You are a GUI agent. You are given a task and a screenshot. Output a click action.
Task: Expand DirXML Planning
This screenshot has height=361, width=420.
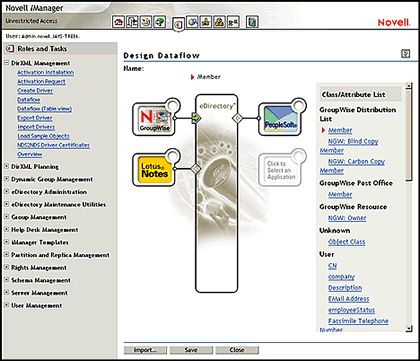[x=6, y=166]
